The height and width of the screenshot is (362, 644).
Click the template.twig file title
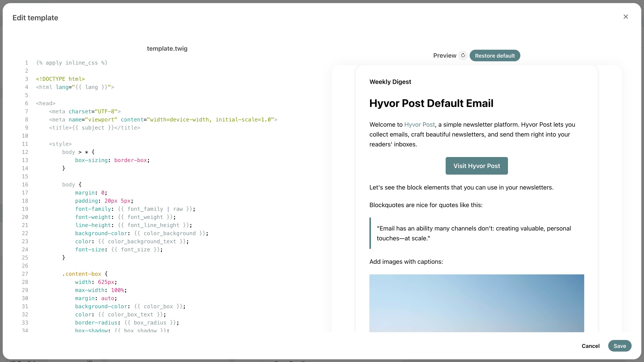click(167, 49)
